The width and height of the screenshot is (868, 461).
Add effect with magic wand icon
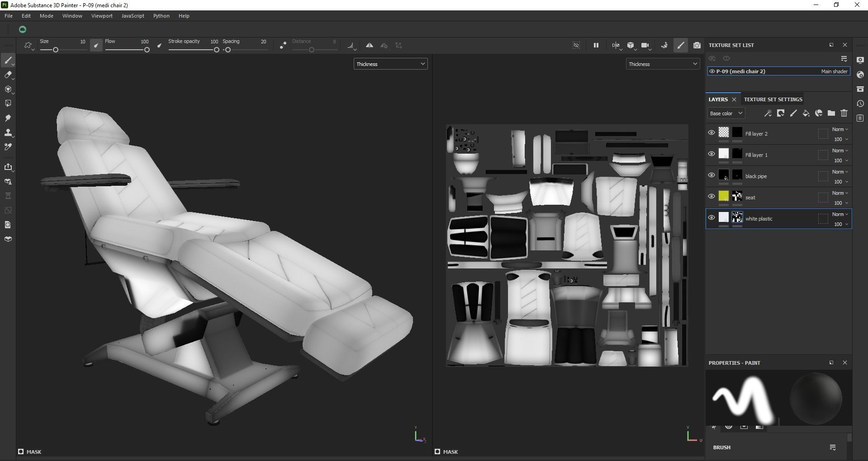click(x=768, y=113)
